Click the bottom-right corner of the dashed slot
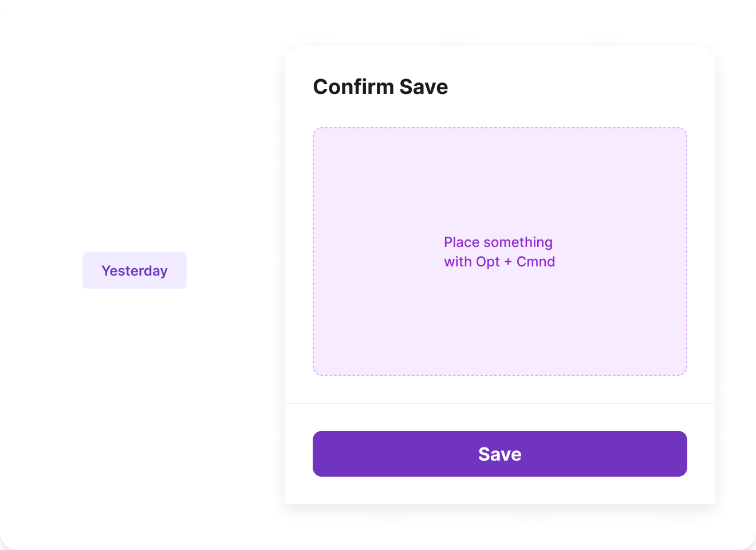Viewport: 756px width, 550px height. pyautogui.click(x=684, y=373)
